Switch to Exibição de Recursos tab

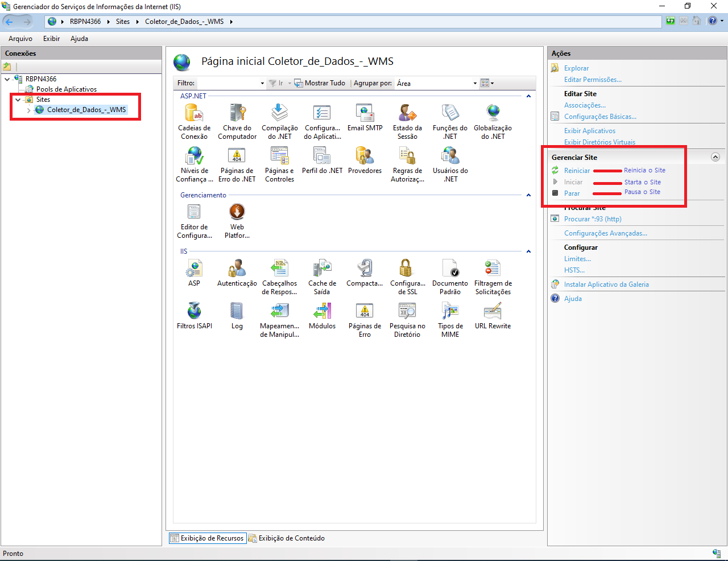(x=208, y=538)
